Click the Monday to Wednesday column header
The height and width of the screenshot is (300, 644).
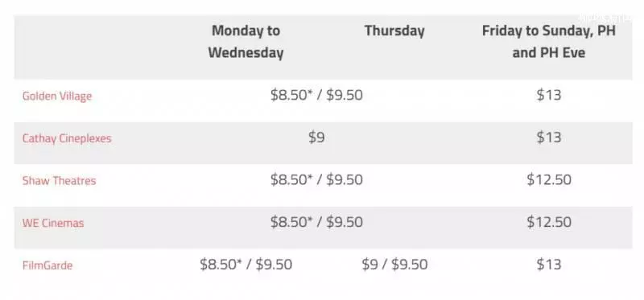246,42
